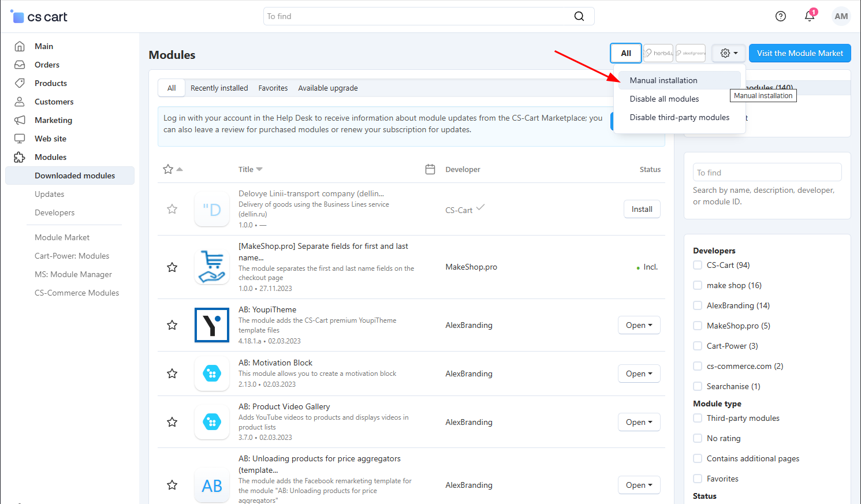Click the search magnifier icon in top bar
The image size is (861, 504).
579,16
